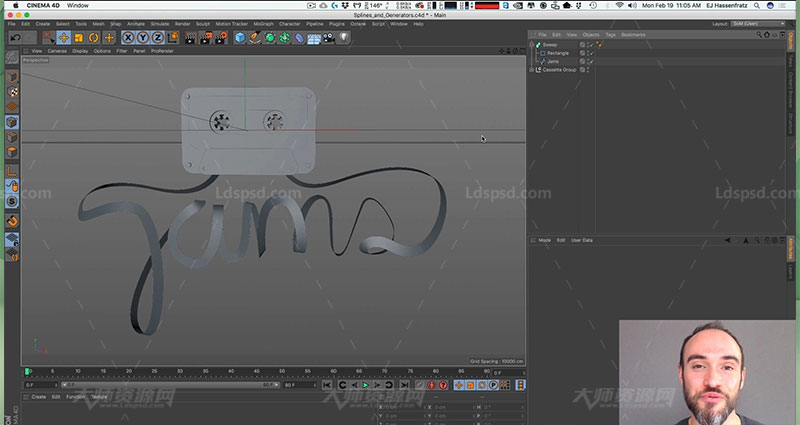
Task: Expand the Cassette Group hierarchy
Action: (x=532, y=69)
